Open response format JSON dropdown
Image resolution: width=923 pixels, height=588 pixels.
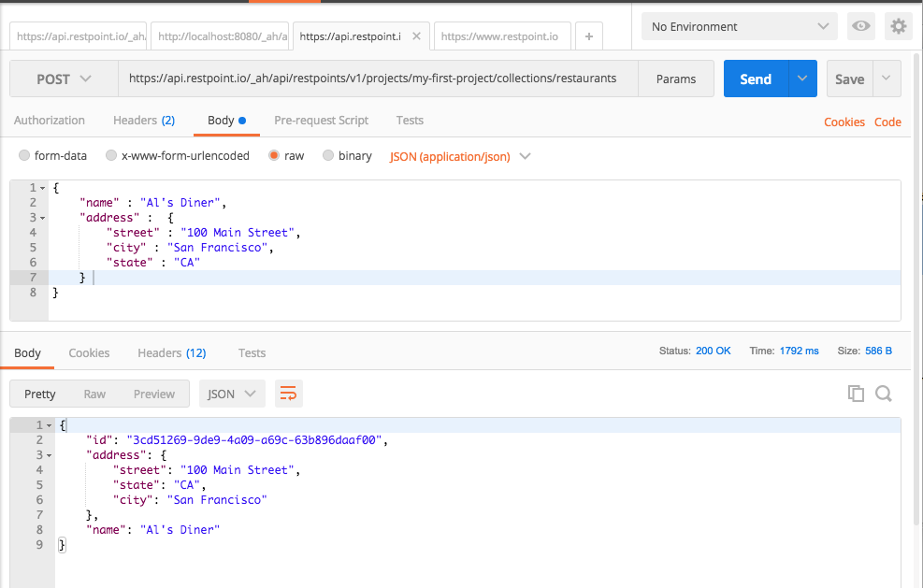pos(232,394)
